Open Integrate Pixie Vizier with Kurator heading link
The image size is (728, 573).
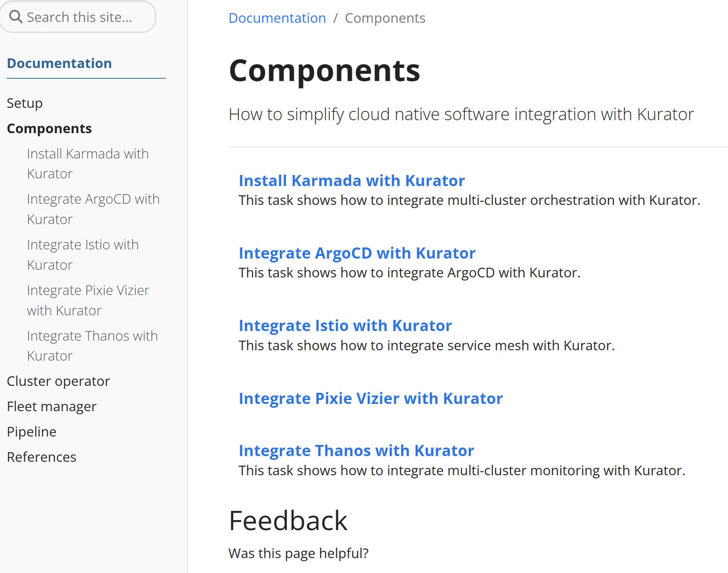[370, 398]
